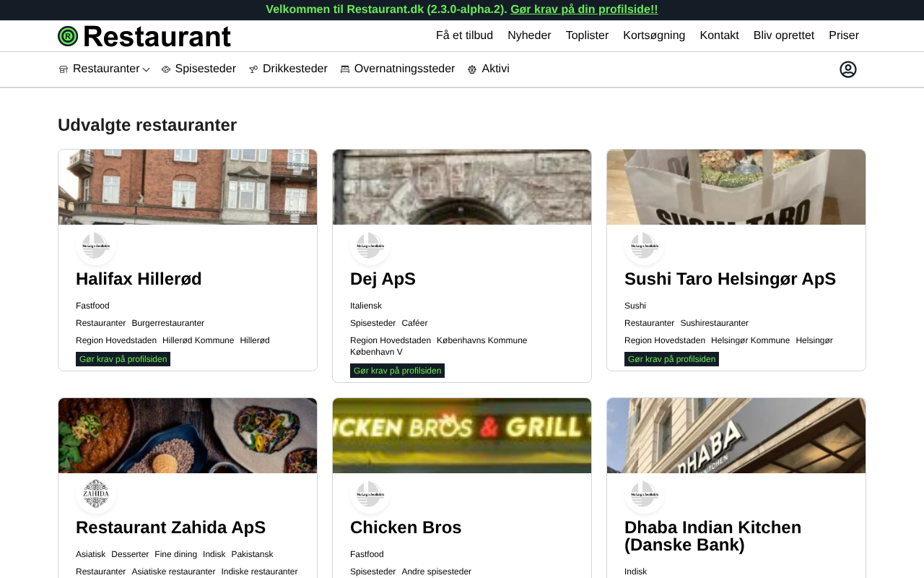The width and height of the screenshot is (924, 578).
Task: Open Kortsøgning map search
Action: (654, 35)
